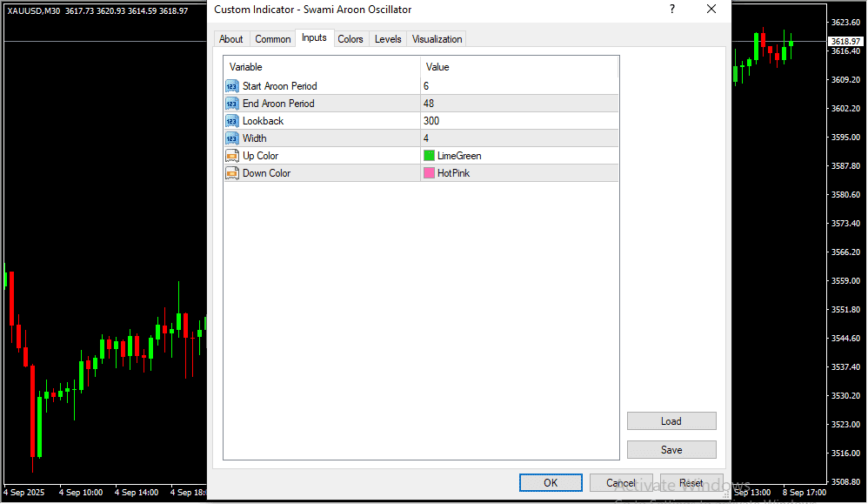The width and height of the screenshot is (868, 504).
Task: Switch to the Visualization tab
Action: pyautogui.click(x=437, y=39)
